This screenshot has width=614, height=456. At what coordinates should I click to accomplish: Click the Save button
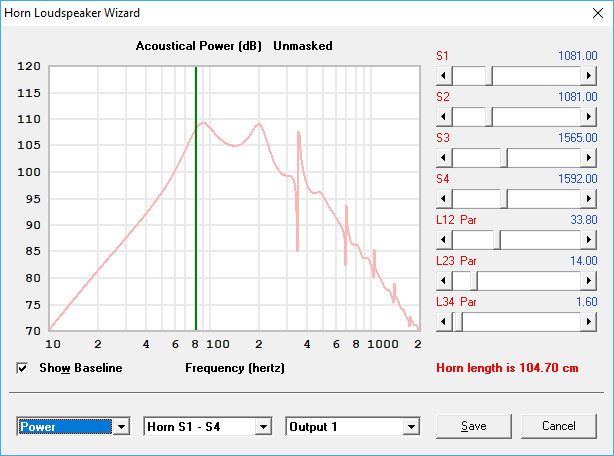point(473,426)
